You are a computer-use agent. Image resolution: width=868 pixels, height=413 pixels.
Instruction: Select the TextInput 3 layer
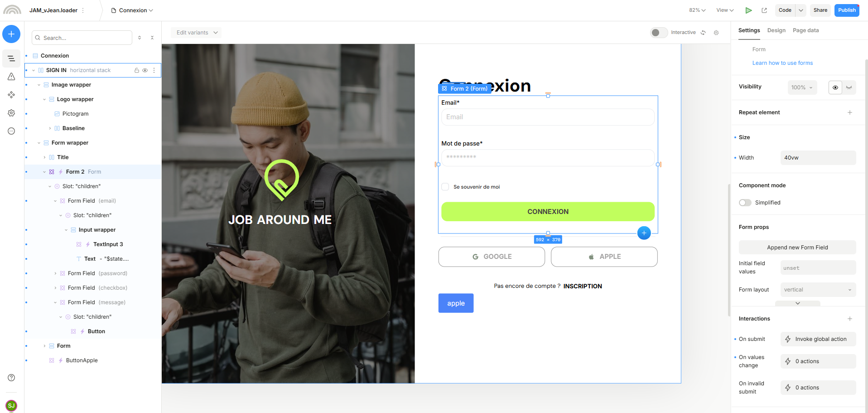coord(108,244)
